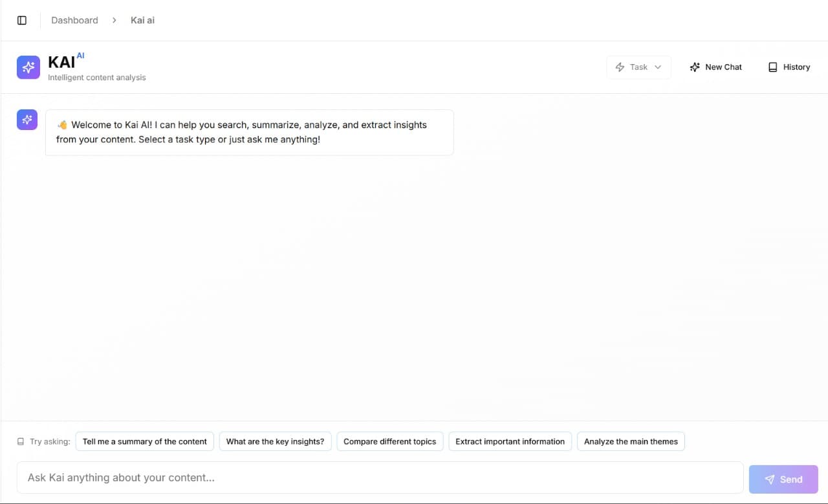The width and height of the screenshot is (828, 504).
Task: Select the "Compare different topics" chip
Action: coord(389,442)
